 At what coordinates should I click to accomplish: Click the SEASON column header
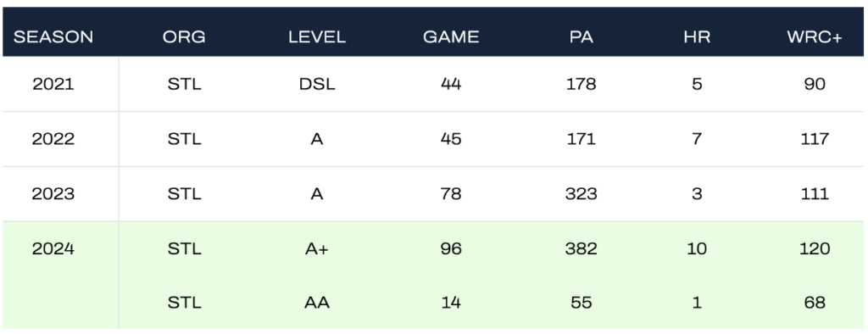(x=53, y=37)
